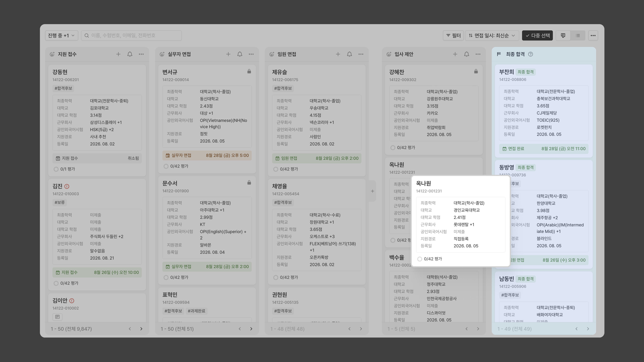Screen dimensions: 644x362
Task: Click the candidate search input field
Action: [x=131, y=36]
